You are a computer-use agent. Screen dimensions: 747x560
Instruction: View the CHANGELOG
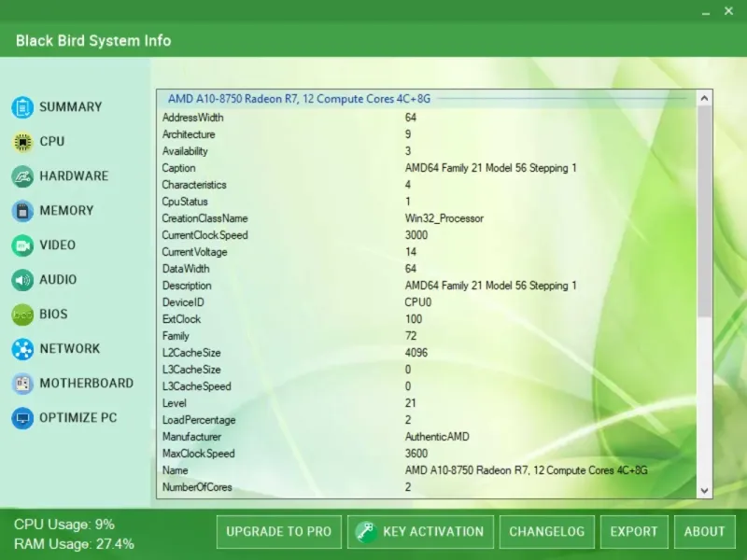tap(546, 531)
